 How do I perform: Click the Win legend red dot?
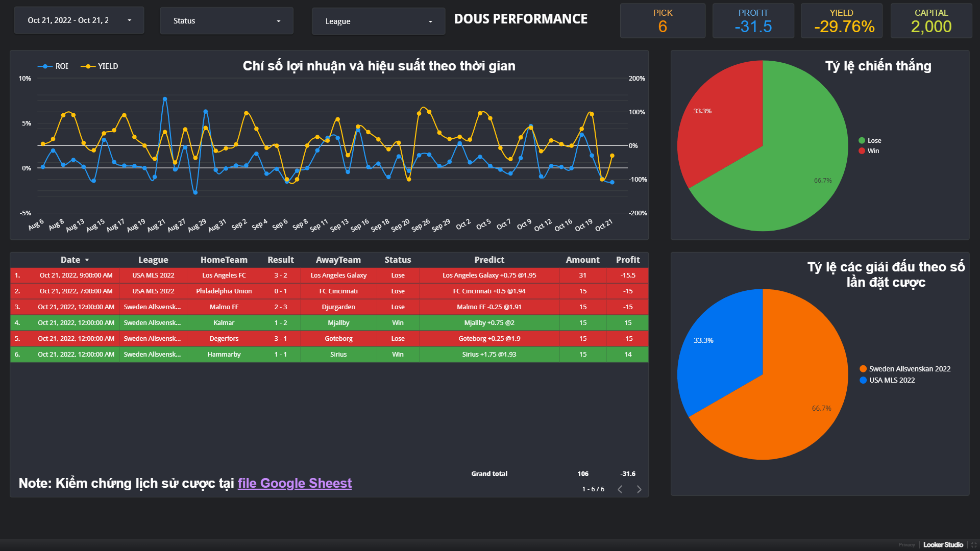coord(862,151)
